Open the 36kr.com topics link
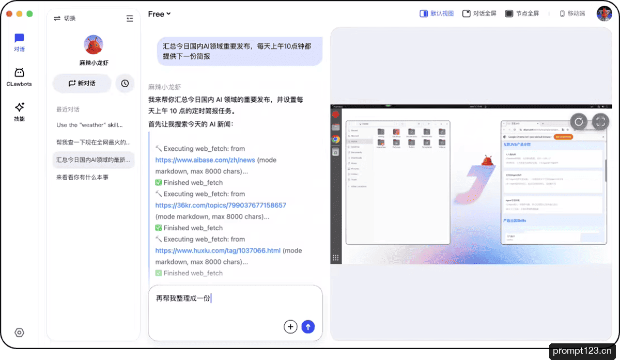 221,205
